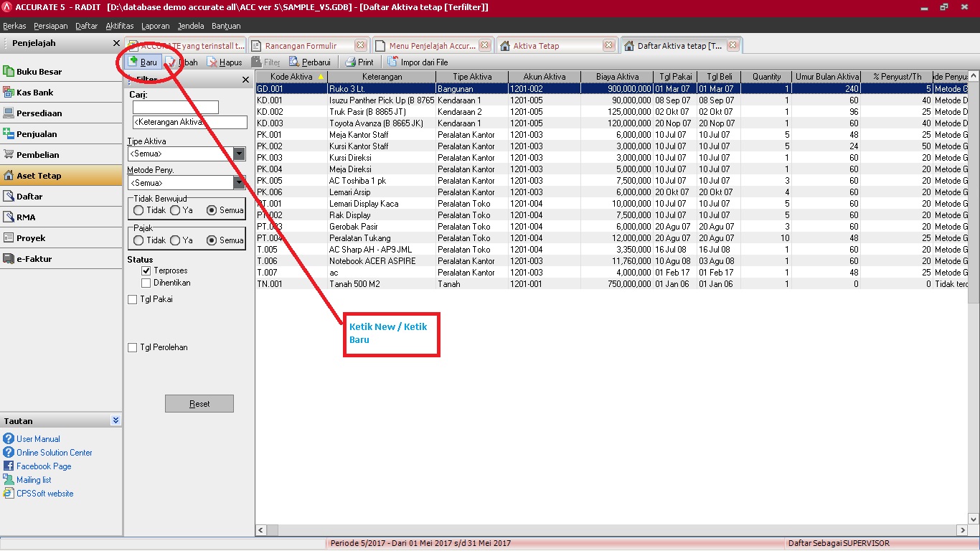This screenshot has height=551, width=980.
Task: Select row Tanah 500 M2
Action: (x=612, y=284)
